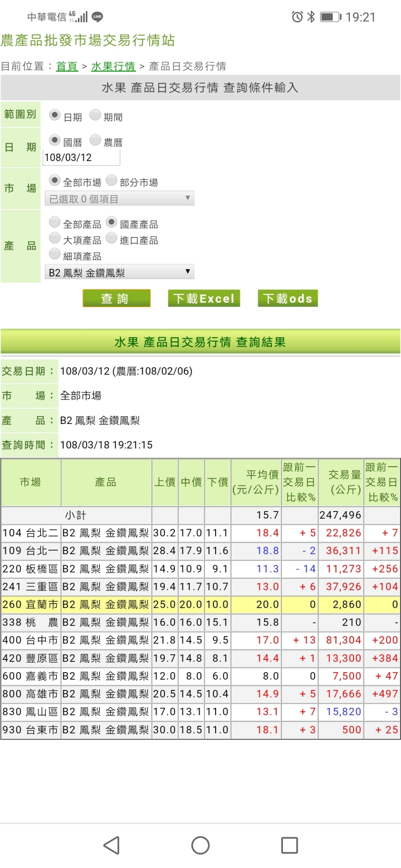Tap the LINE notification icon in status bar
401x868 pixels.
[x=97, y=17]
